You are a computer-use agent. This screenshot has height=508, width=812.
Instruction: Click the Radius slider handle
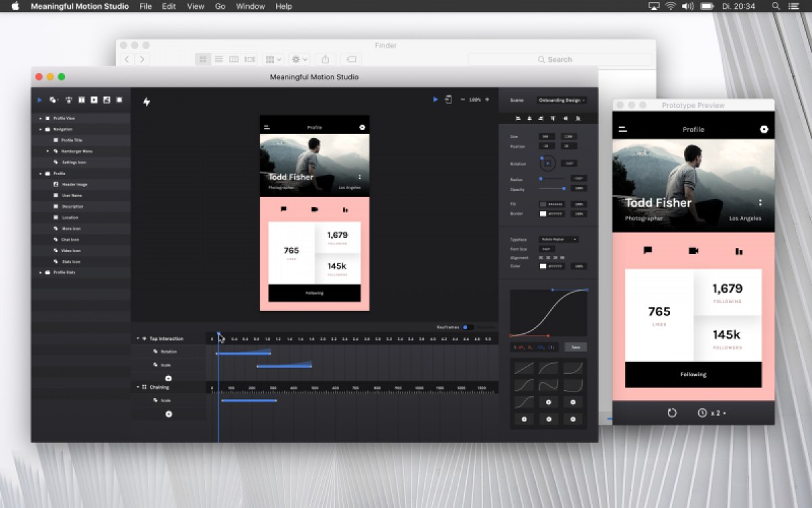(x=541, y=178)
